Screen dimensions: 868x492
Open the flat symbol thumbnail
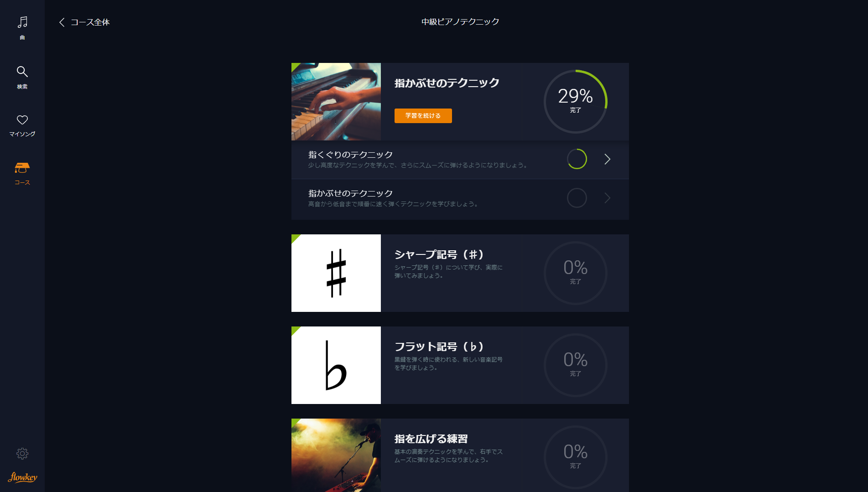tap(336, 365)
